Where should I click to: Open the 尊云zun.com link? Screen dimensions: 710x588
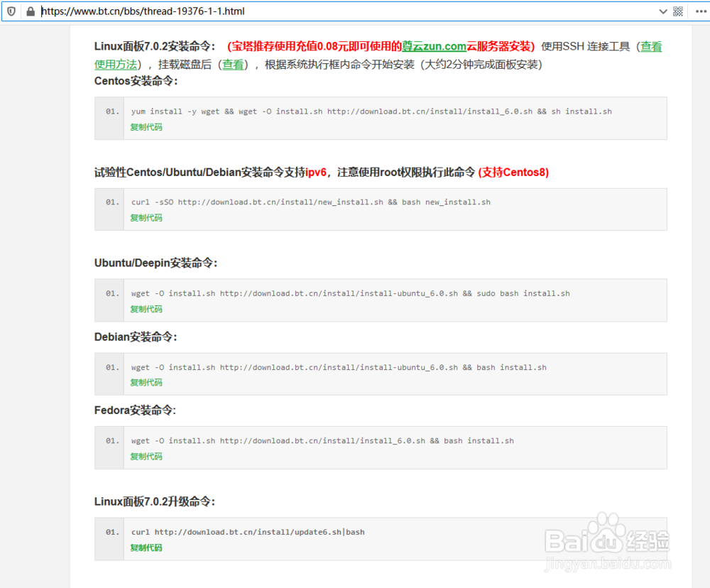(434, 47)
